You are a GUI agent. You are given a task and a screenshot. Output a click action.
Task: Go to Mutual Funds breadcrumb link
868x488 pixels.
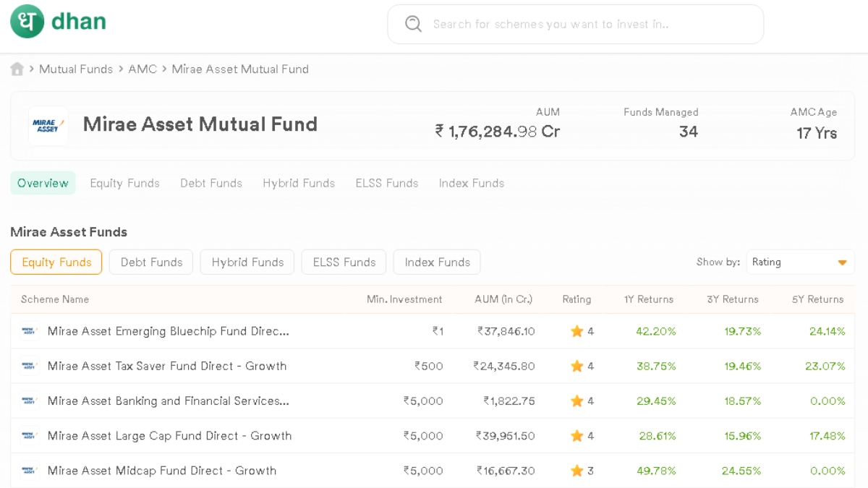tap(76, 69)
